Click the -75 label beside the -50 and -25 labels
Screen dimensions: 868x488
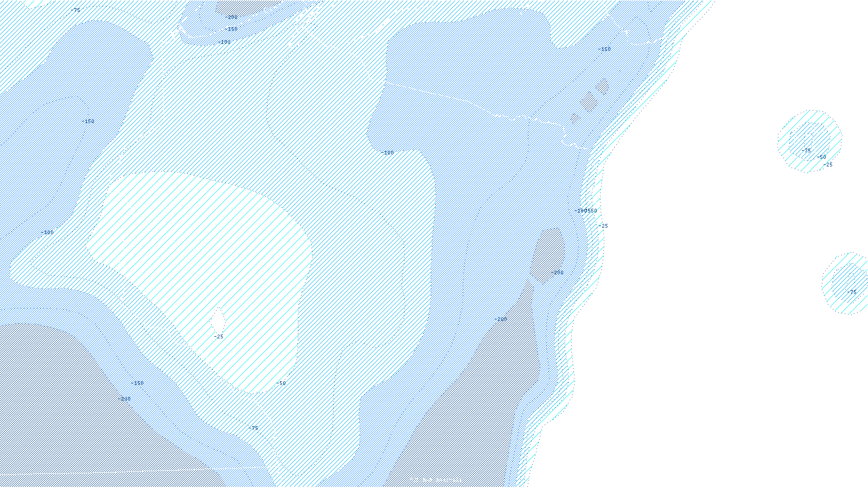coord(806,151)
